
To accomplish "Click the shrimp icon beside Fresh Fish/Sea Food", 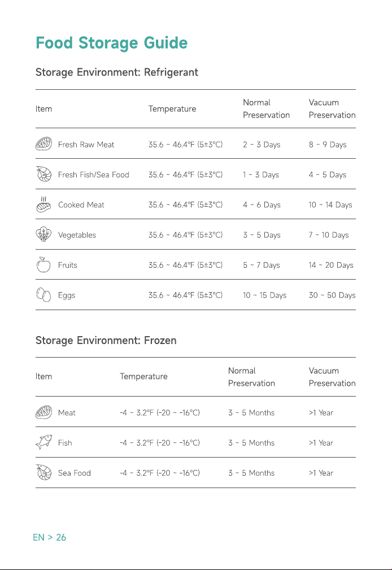I will [43, 174].
